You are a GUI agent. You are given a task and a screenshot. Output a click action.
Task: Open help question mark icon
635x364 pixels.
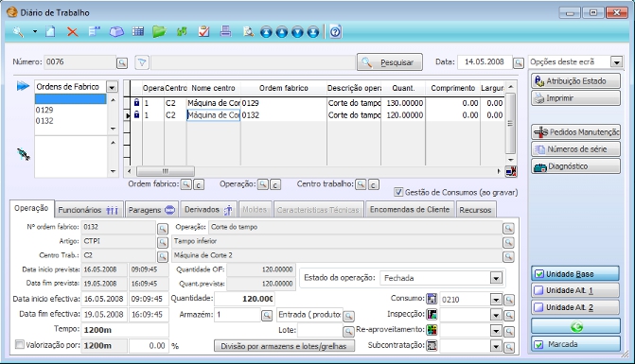pos(335,31)
